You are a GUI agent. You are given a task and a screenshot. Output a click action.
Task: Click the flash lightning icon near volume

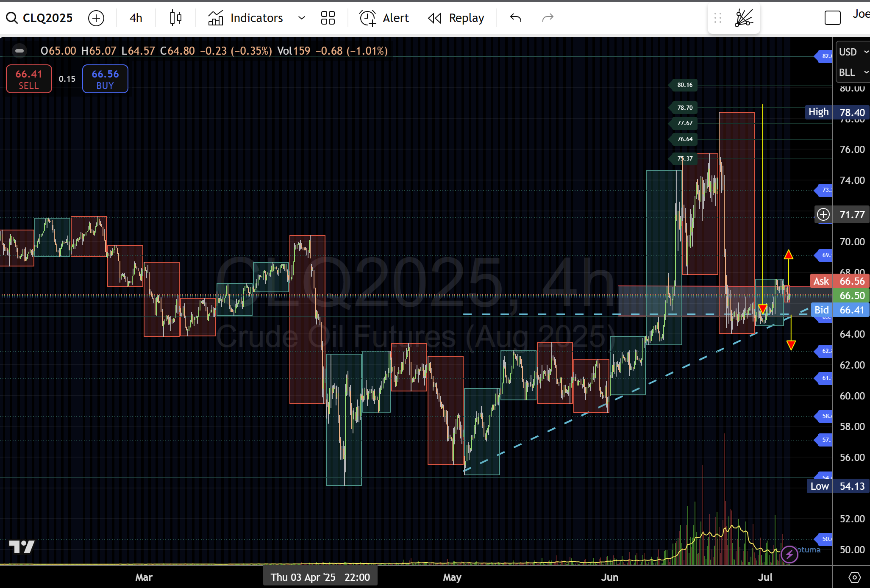tap(789, 554)
